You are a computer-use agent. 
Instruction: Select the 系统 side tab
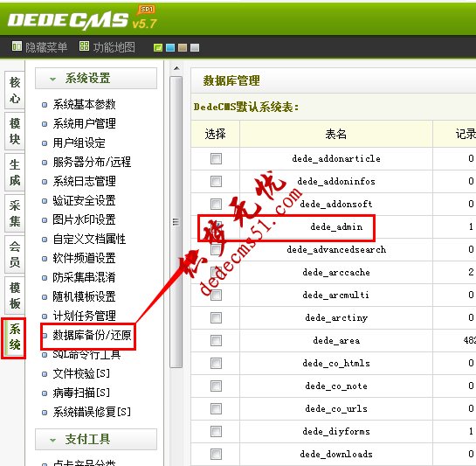click(14, 337)
